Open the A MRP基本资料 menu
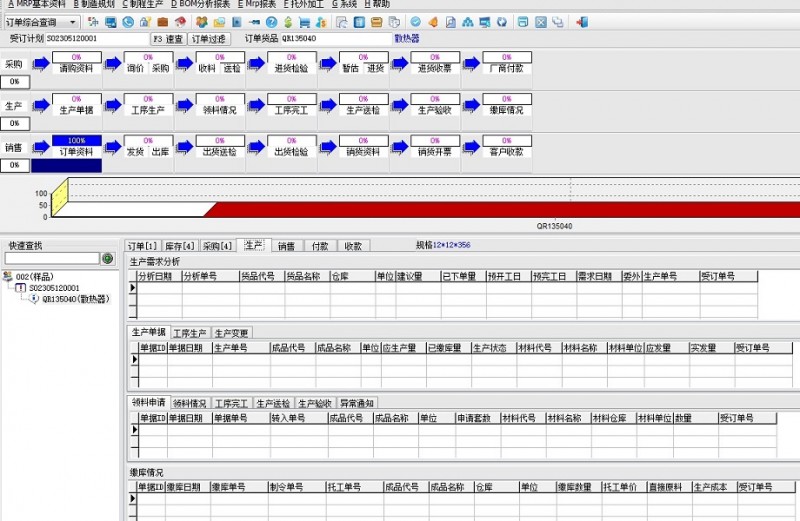800x521 pixels. pyautogui.click(x=37, y=4)
